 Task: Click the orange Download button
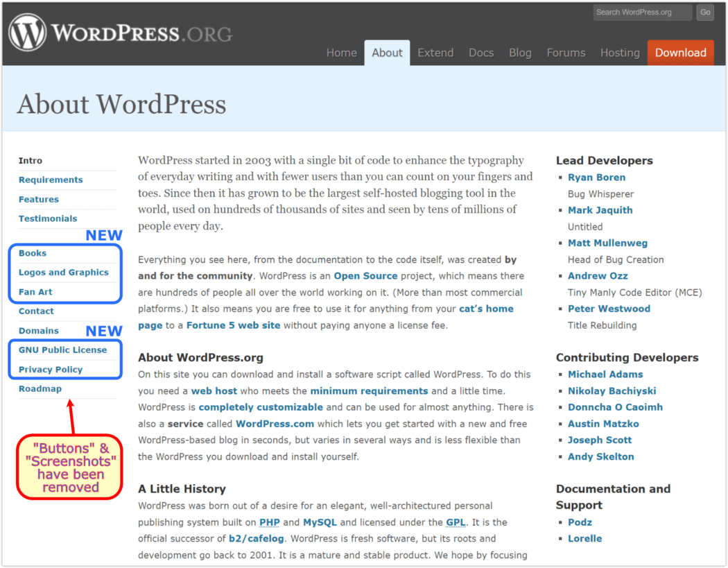pos(680,53)
